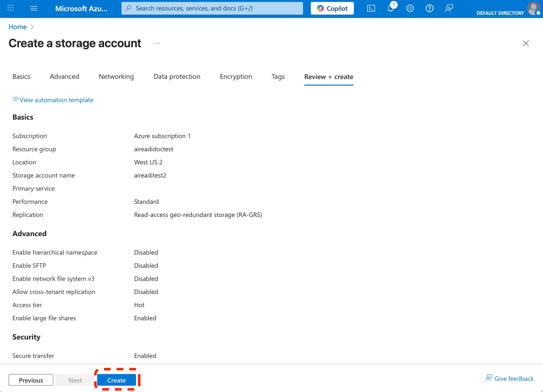
Task: Switch to the Networking tab
Action: 116,77
